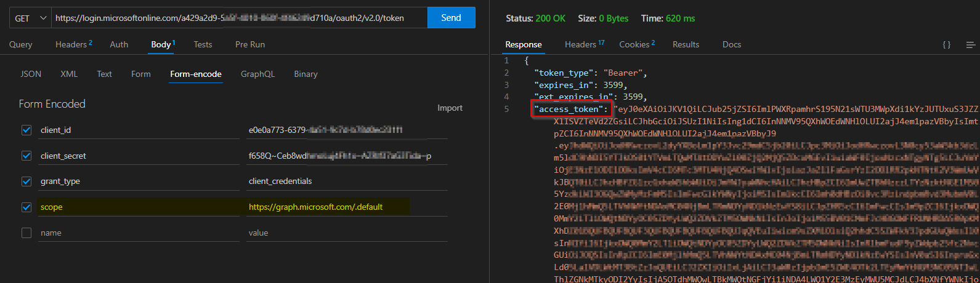Click the Import link

[450, 108]
